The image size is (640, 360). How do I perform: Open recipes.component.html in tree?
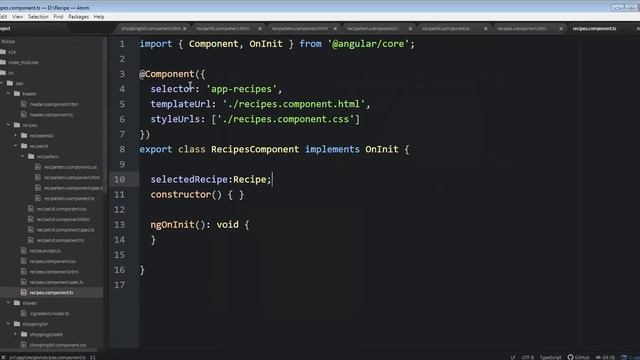pos(54,272)
